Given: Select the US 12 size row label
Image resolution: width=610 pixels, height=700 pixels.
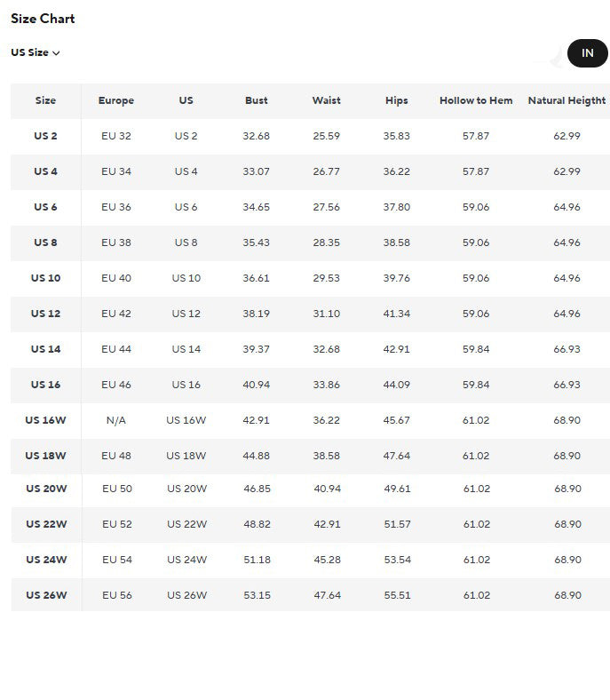Looking at the screenshot, I should (45, 314).
